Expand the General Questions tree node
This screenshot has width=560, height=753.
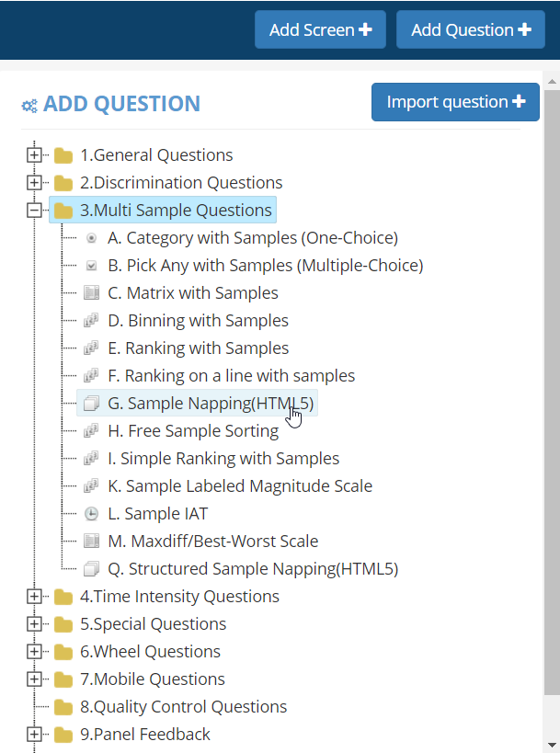[35, 155]
